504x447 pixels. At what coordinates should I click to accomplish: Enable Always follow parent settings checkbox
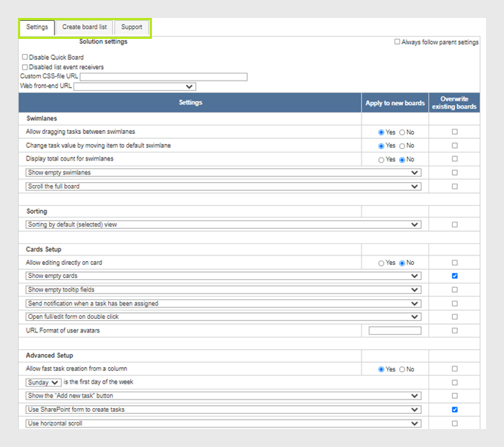tap(397, 42)
